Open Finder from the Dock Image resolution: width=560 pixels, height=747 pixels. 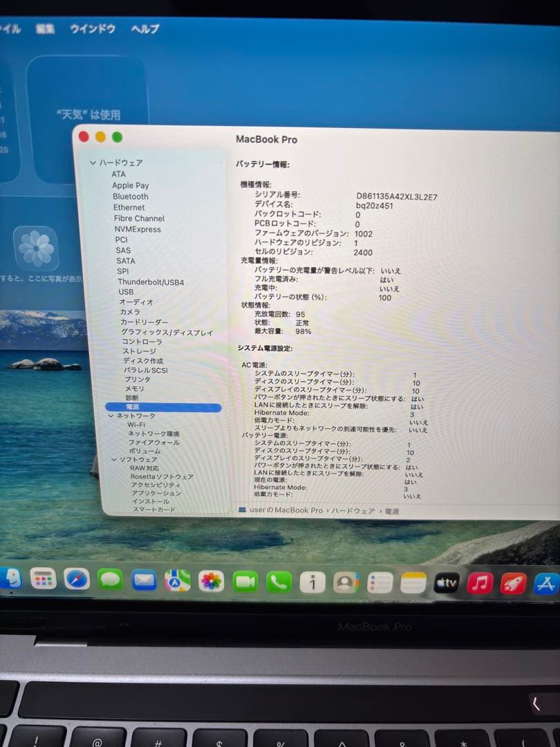10,579
